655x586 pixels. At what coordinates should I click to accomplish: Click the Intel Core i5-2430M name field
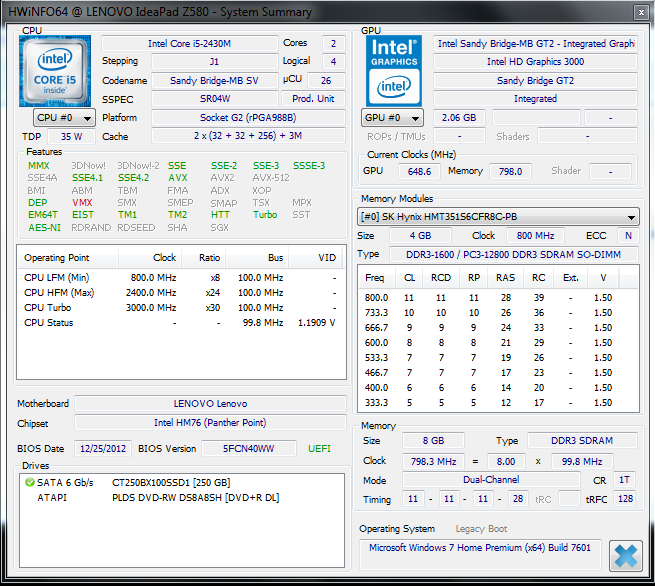(x=189, y=43)
